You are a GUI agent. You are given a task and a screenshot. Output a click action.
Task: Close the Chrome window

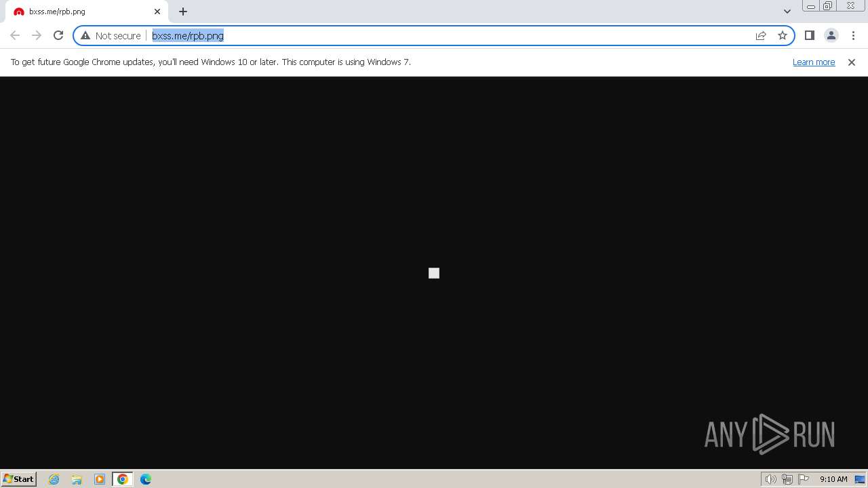(850, 6)
